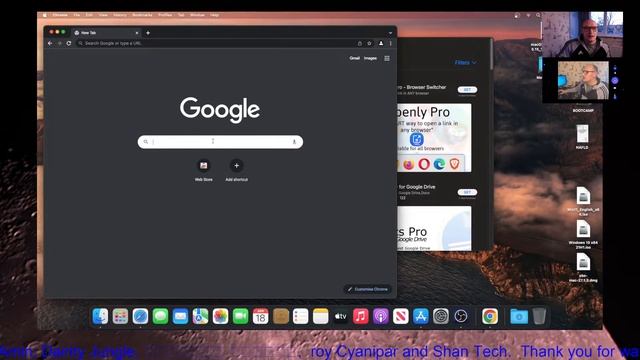Viewport: 640px width, 360px height.
Task: Click the Google Drive Pro app screenshot
Action: pyautogui.click(x=434, y=228)
